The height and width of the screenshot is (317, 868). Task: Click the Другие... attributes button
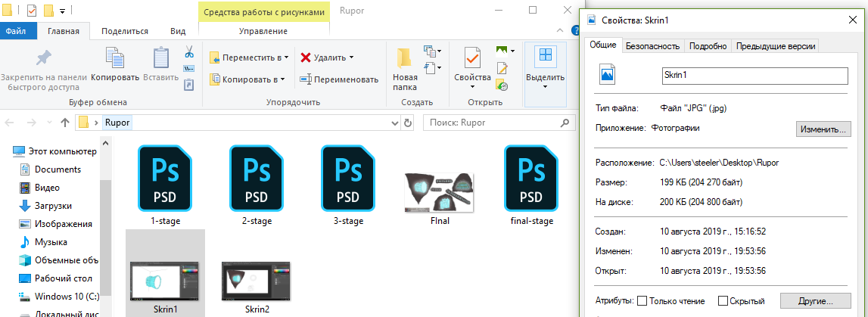click(x=816, y=301)
